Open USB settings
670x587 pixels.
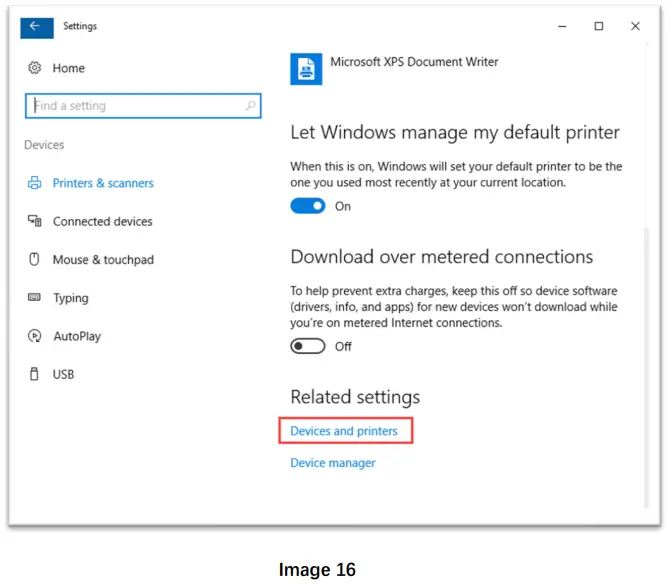click(x=64, y=375)
